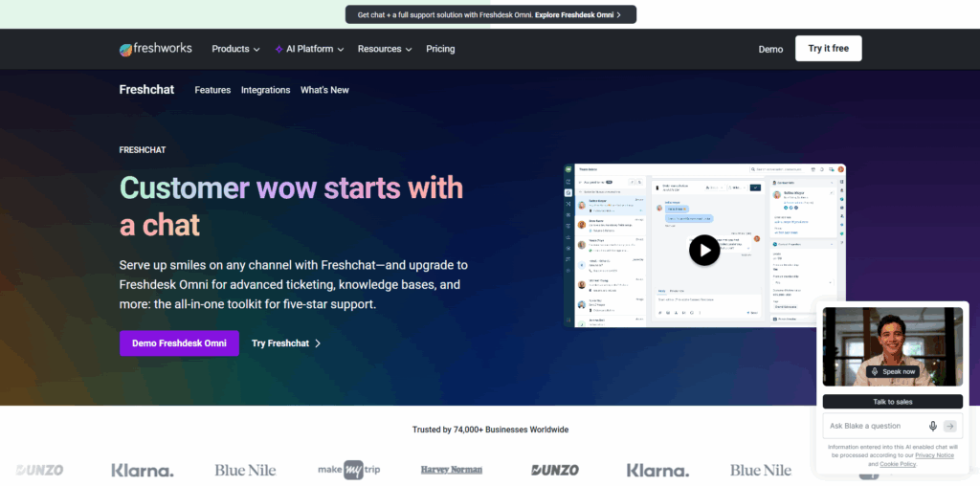Click the Freshworks logo
Screen dimensions: 980x486
[x=156, y=49]
